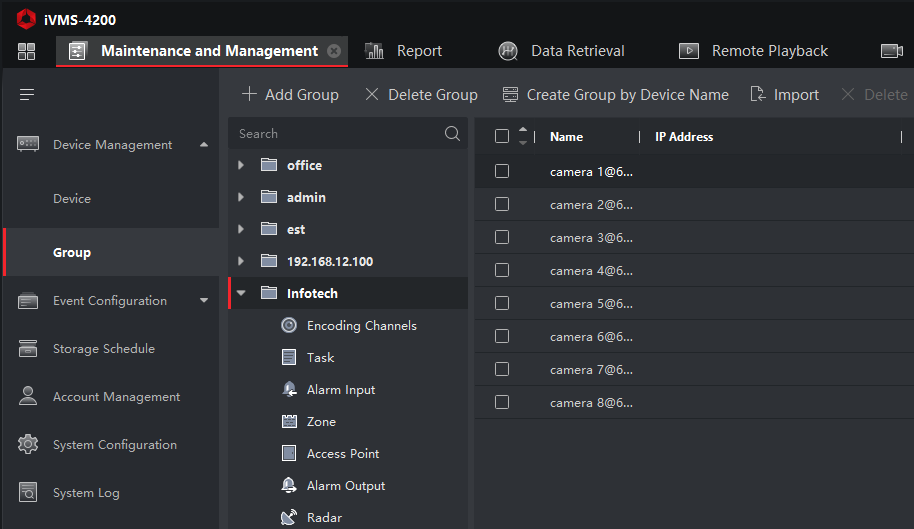914x529 pixels.
Task: Click the Access Point door icon
Action: pyautogui.click(x=289, y=453)
